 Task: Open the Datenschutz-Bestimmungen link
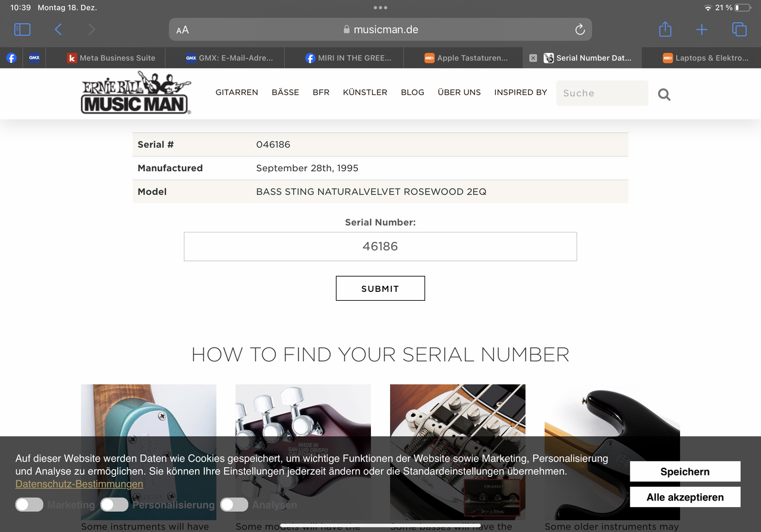[79, 484]
